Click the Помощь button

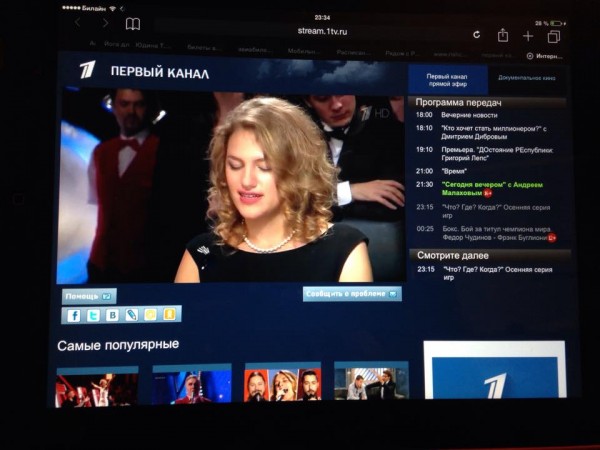coord(89,296)
